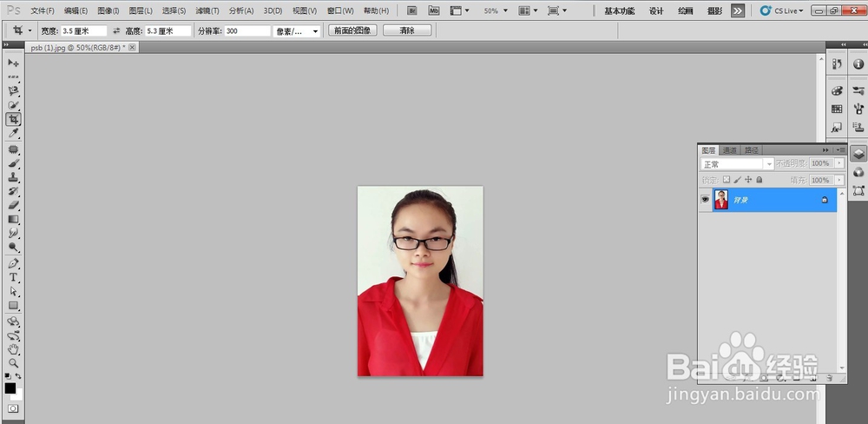Open the Channels panel dock icon
Image resolution: width=868 pixels, height=424 pixels.
[858, 172]
